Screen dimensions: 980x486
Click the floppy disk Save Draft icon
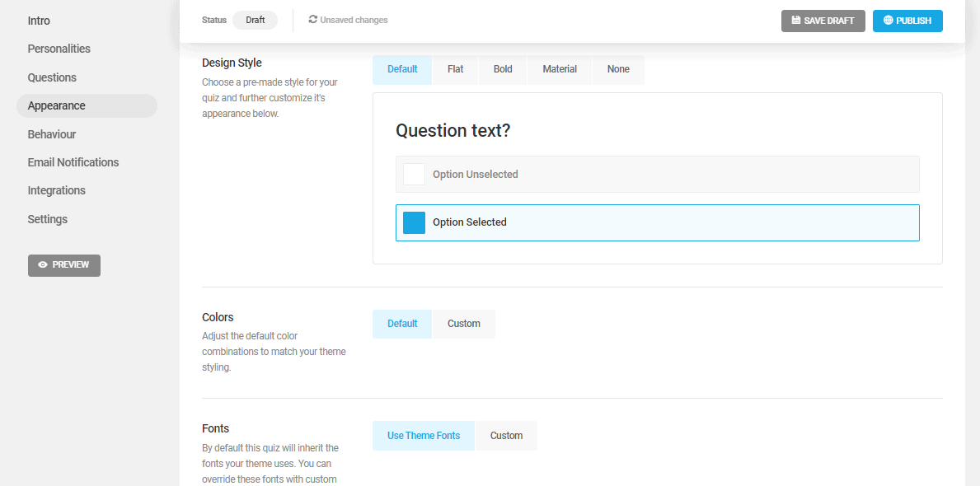click(795, 21)
